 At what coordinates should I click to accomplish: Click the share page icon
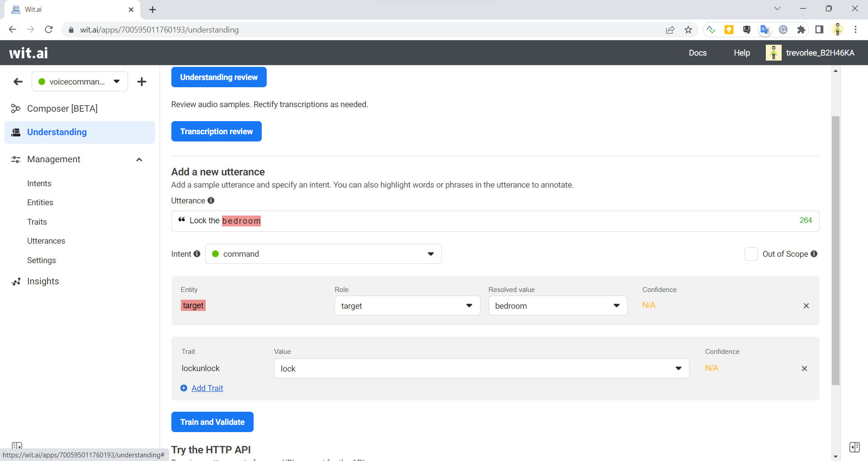tap(670, 30)
